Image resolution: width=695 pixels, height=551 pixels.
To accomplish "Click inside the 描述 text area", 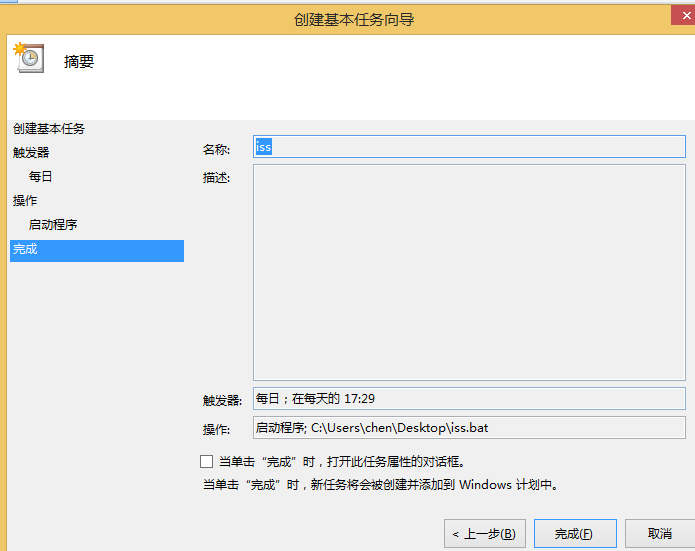I will point(469,272).
